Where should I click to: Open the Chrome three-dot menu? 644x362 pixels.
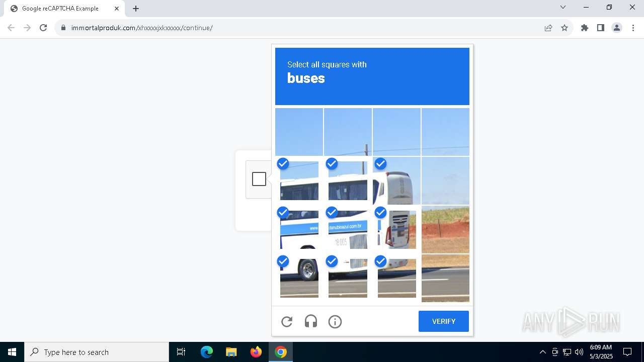tap(633, 28)
